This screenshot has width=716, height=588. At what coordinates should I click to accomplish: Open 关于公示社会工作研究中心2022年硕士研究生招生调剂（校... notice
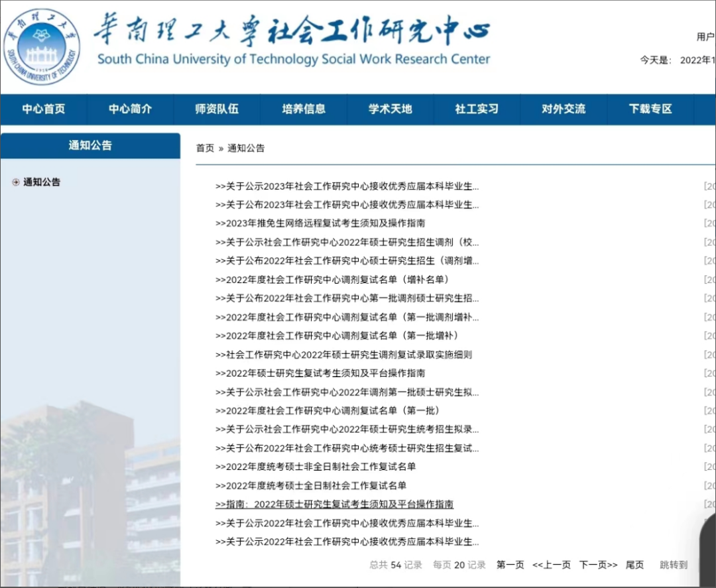347,242
